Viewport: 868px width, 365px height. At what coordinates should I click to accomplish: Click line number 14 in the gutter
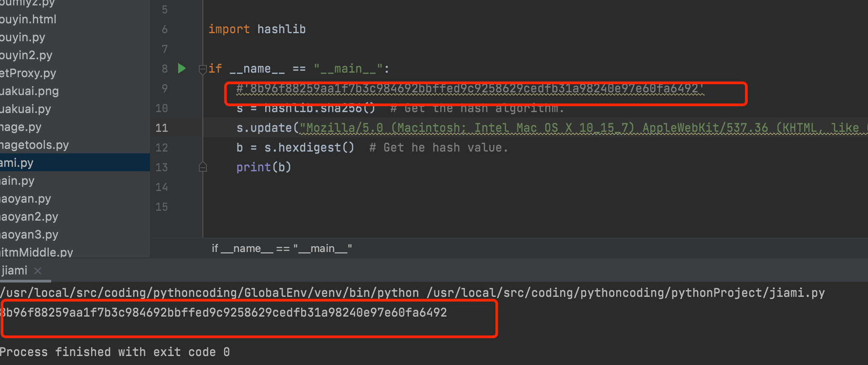pos(162,187)
